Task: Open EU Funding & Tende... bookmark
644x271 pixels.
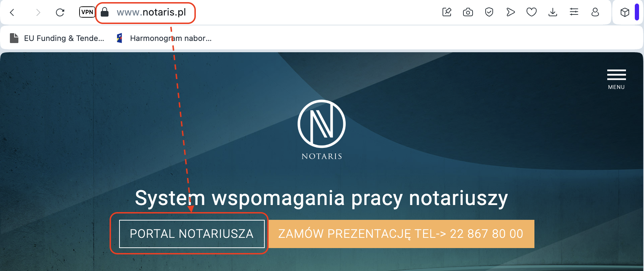Action: (x=57, y=38)
